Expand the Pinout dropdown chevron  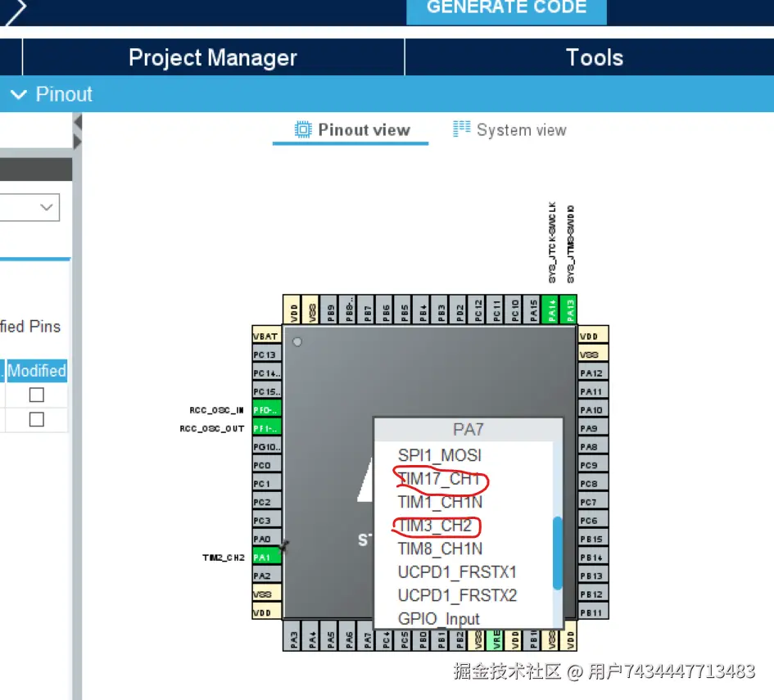coord(19,94)
